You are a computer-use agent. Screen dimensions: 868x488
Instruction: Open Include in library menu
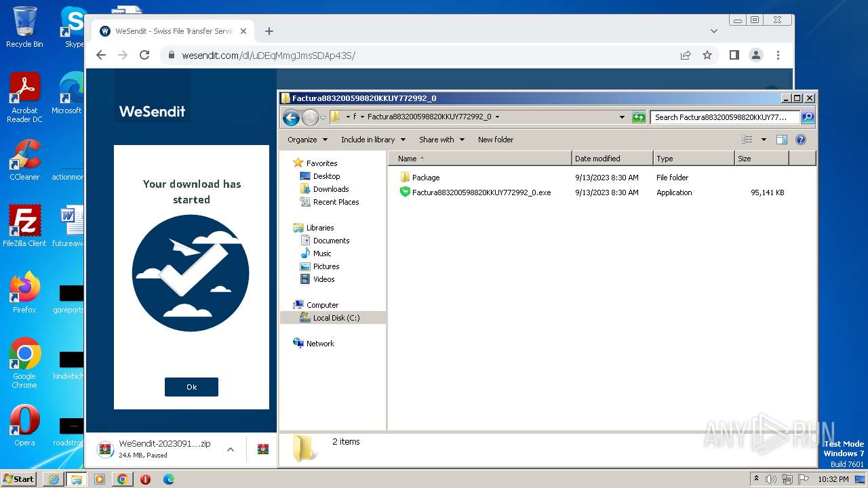(373, 140)
